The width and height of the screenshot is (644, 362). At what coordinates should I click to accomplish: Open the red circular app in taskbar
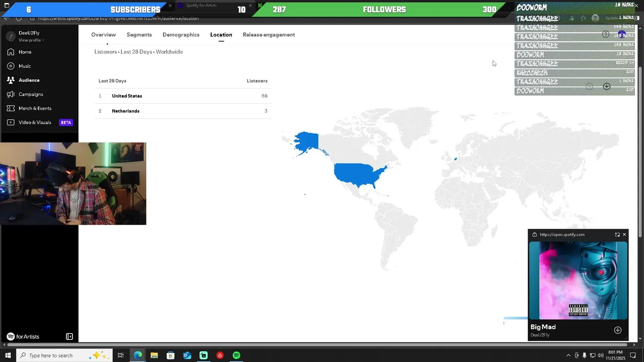pos(220,355)
